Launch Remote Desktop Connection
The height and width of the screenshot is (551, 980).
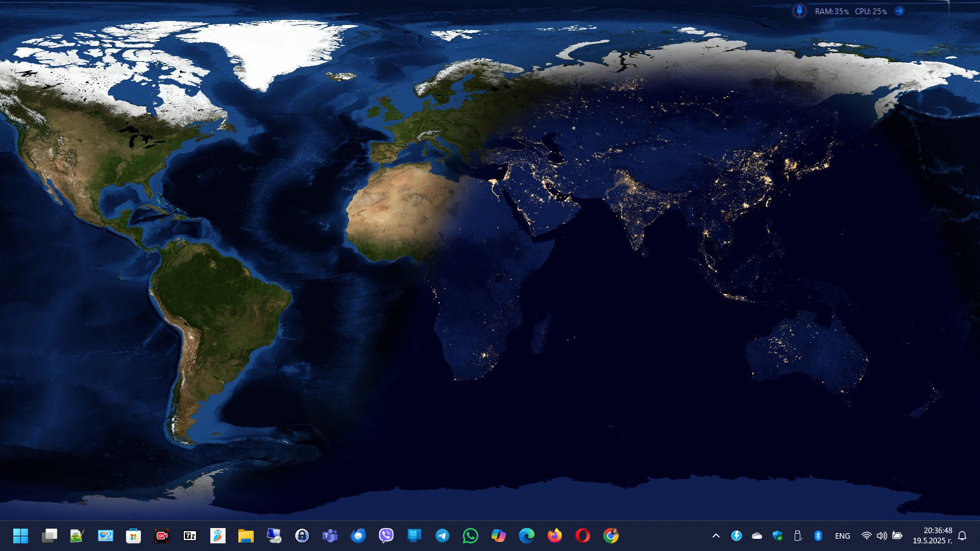274,536
